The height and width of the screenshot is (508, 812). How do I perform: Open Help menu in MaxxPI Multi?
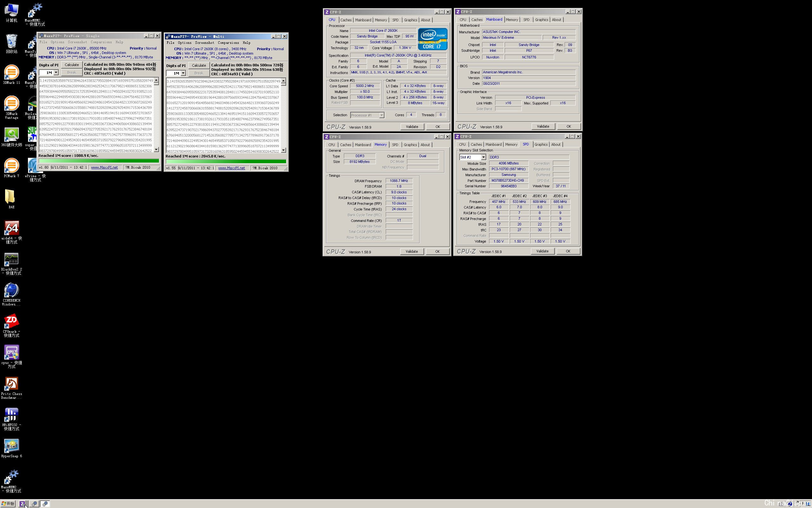click(x=247, y=43)
